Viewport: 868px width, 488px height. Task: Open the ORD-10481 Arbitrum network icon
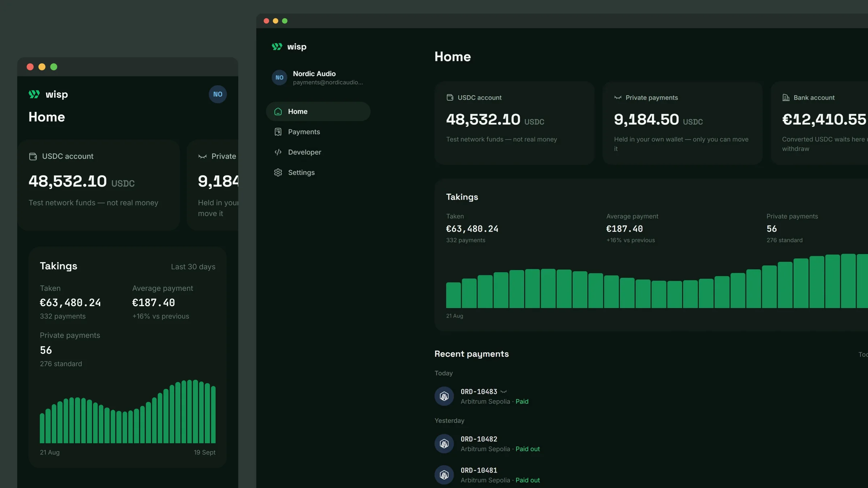point(444,475)
